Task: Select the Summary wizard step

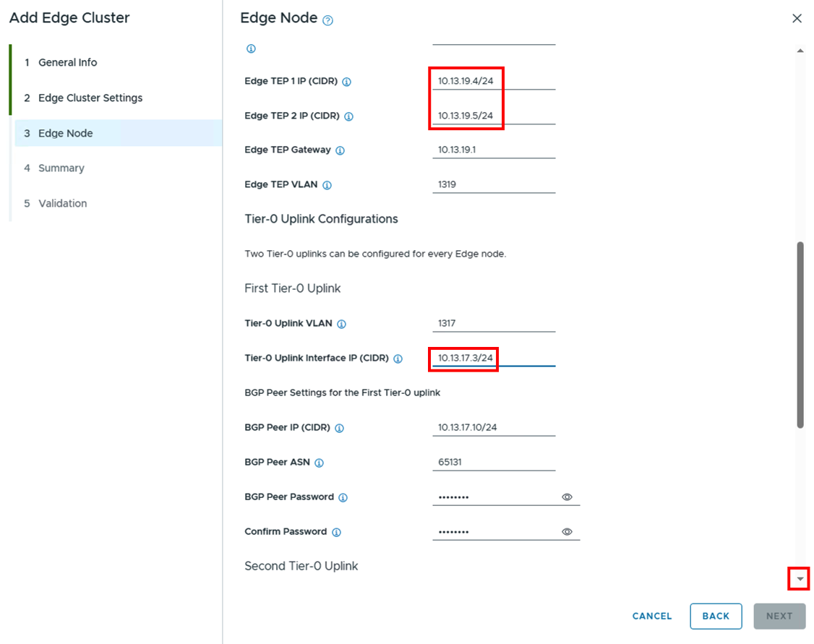Action: [61, 168]
